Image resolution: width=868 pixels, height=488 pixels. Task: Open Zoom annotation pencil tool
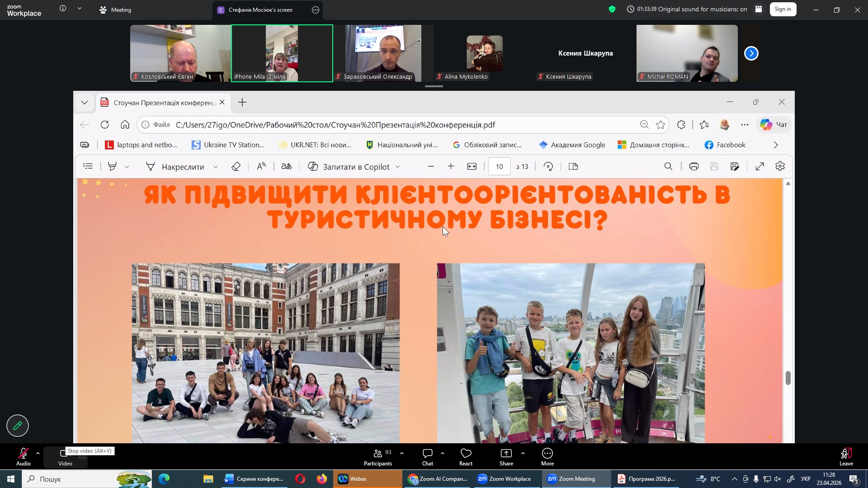(18, 426)
